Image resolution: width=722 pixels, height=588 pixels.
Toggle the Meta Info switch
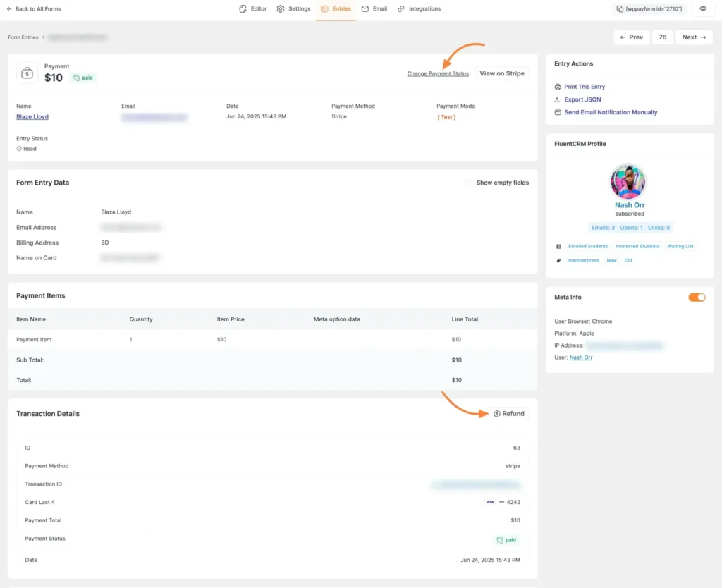pyautogui.click(x=697, y=298)
